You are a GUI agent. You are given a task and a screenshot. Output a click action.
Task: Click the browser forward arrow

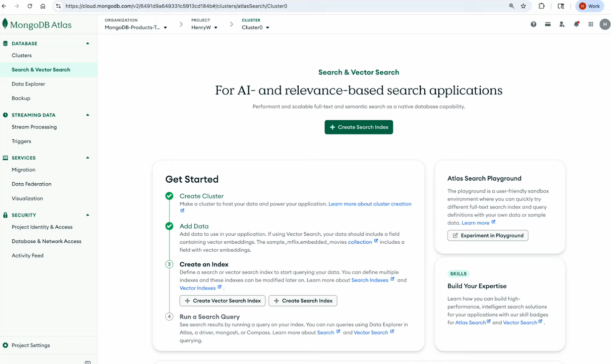tap(17, 6)
